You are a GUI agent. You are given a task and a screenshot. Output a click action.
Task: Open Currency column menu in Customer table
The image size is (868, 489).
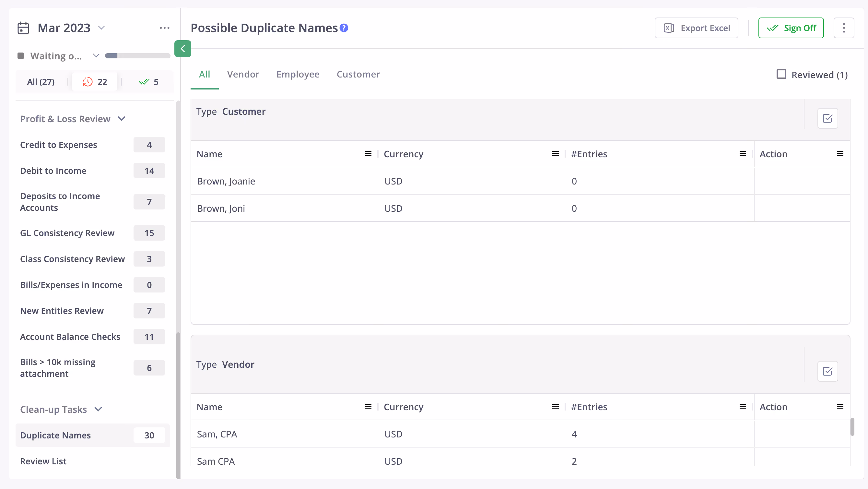click(555, 154)
